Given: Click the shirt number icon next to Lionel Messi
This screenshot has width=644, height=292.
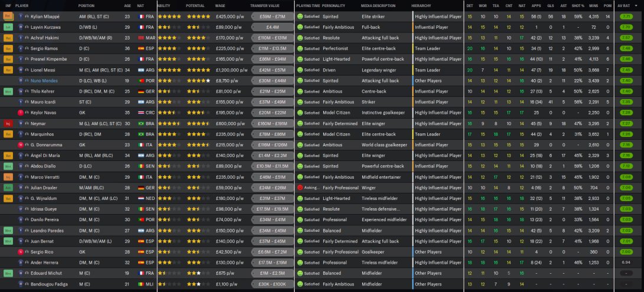Looking at the screenshot, I should click(20, 70).
